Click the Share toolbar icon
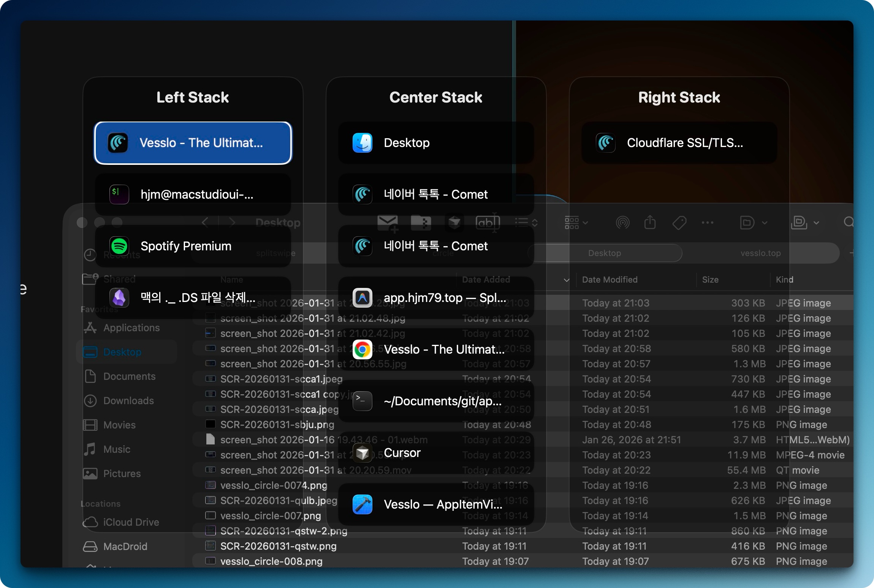The height and width of the screenshot is (588, 874). pyautogui.click(x=650, y=222)
